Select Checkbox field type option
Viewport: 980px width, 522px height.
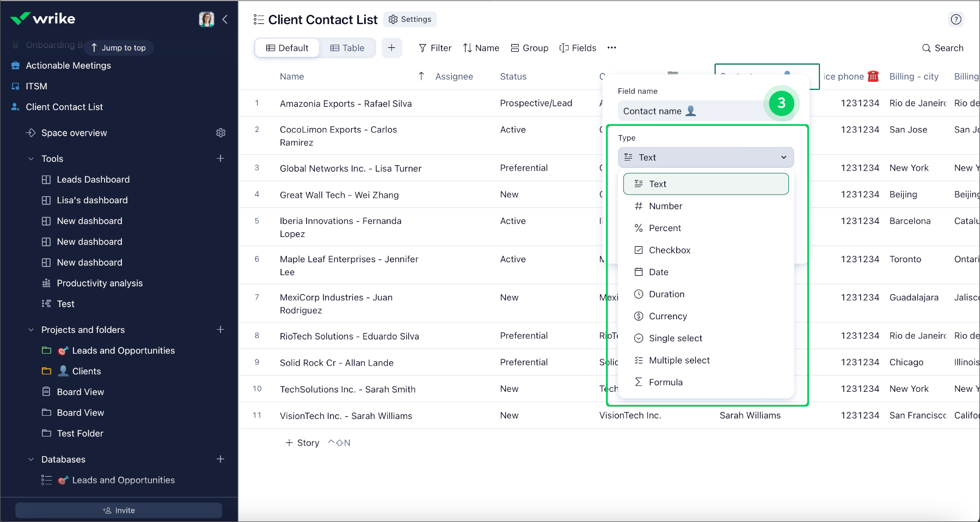pos(669,250)
